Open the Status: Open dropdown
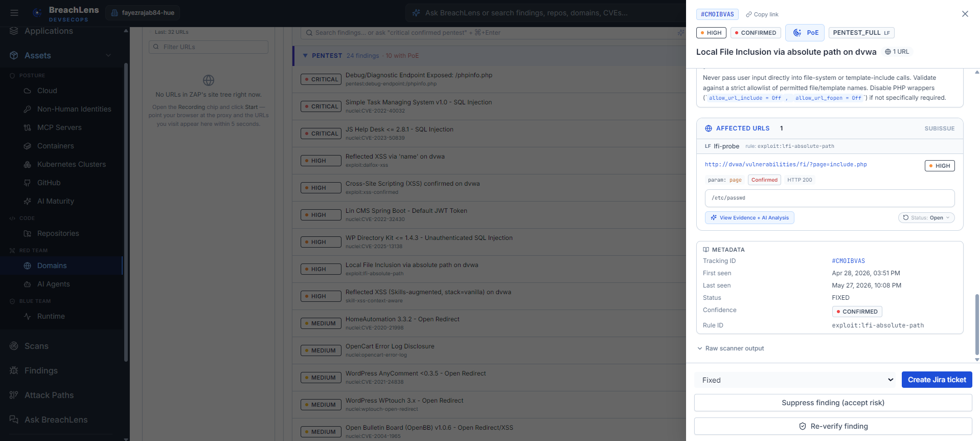The width and height of the screenshot is (980, 441). click(926, 217)
